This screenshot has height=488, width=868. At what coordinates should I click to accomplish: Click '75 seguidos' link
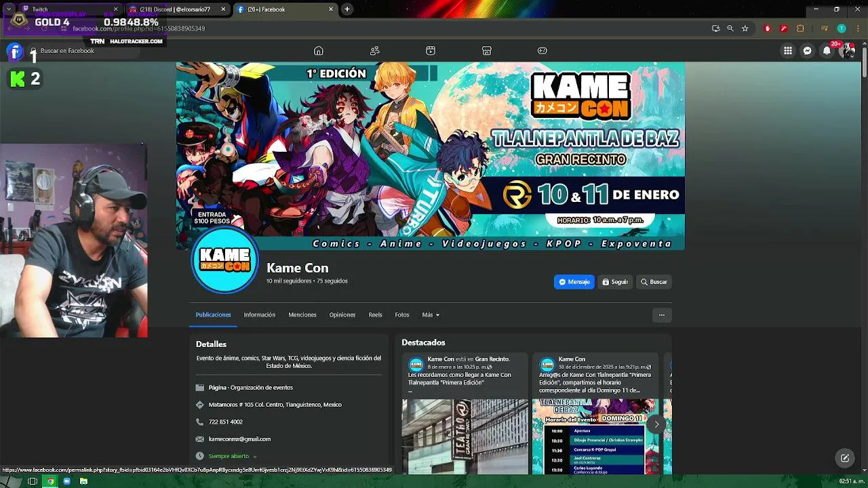click(332, 281)
